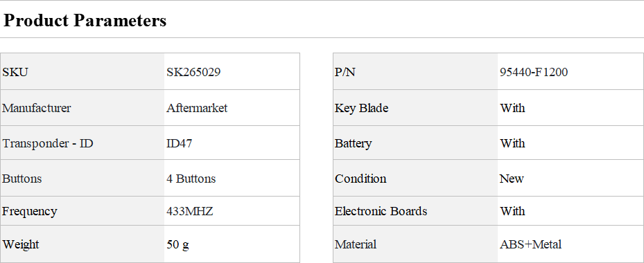Screen dimensions: 644x263
Task: Select the Battery row's With value
Action: coord(512,143)
